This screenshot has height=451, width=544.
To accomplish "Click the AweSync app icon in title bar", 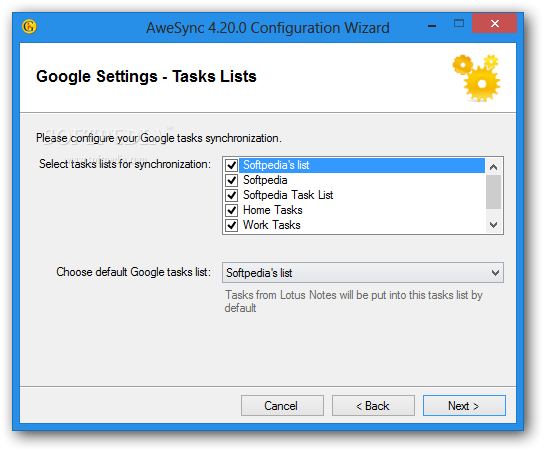I will click(x=29, y=27).
